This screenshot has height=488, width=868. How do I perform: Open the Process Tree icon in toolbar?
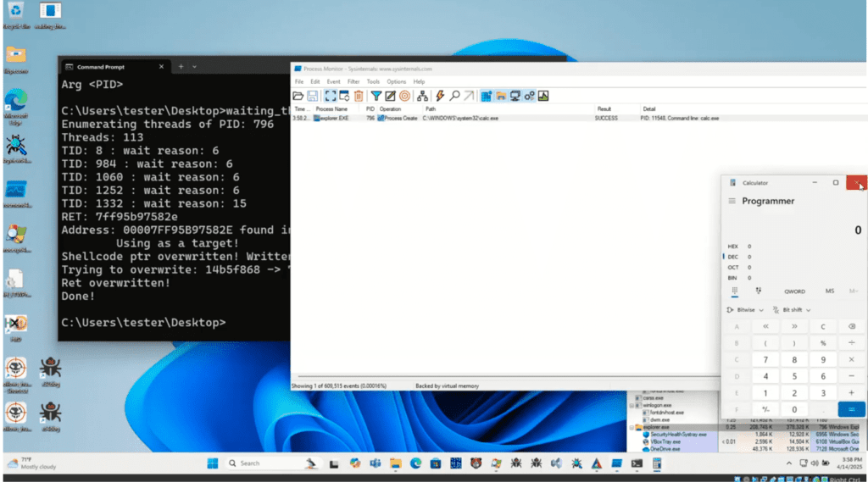pos(422,96)
